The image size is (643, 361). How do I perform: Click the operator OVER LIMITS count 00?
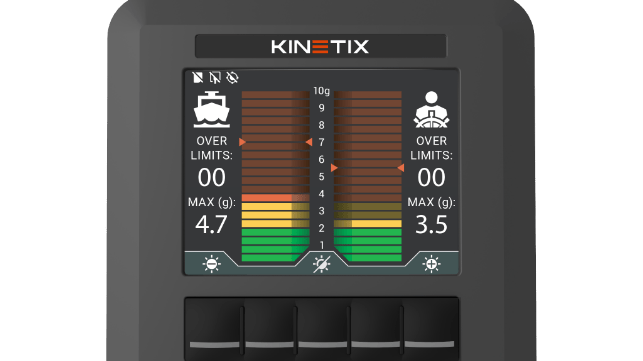click(x=431, y=178)
